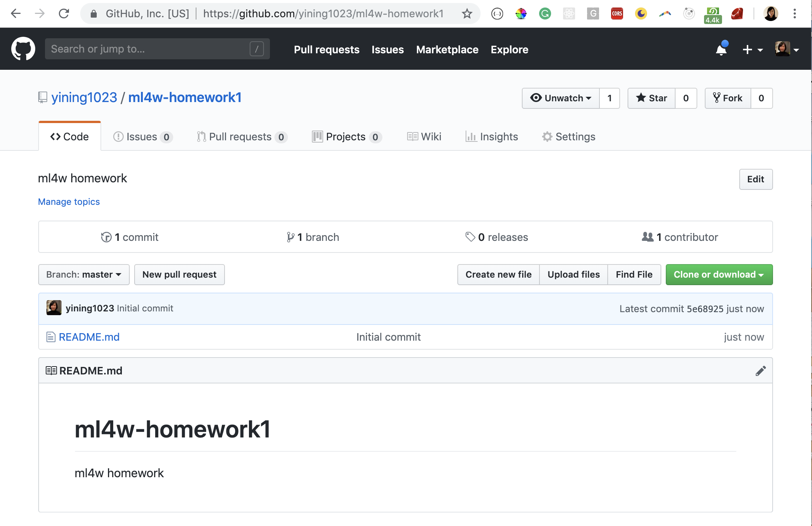Screen dimensions: 812x526
Task: Click the Create new file button
Action: (498, 275)
